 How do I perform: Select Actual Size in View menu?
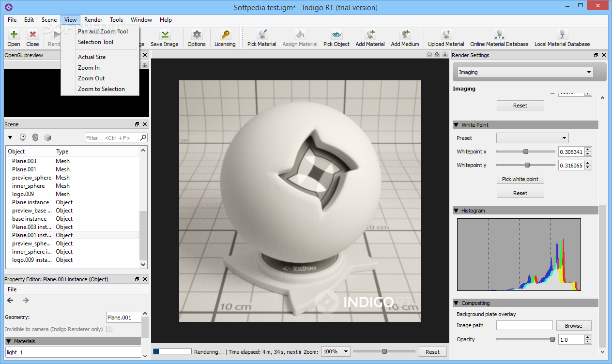(92, 57)
